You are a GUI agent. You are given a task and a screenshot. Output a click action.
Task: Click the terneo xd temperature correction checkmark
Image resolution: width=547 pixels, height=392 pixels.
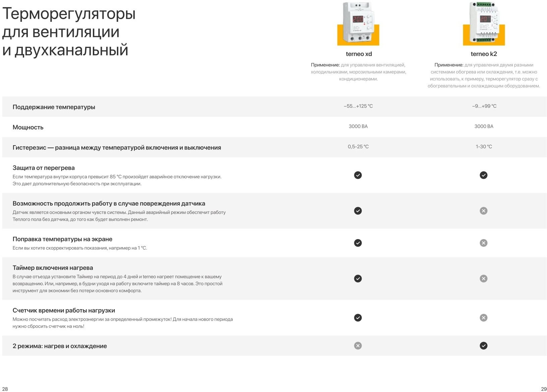coord(358,243)
